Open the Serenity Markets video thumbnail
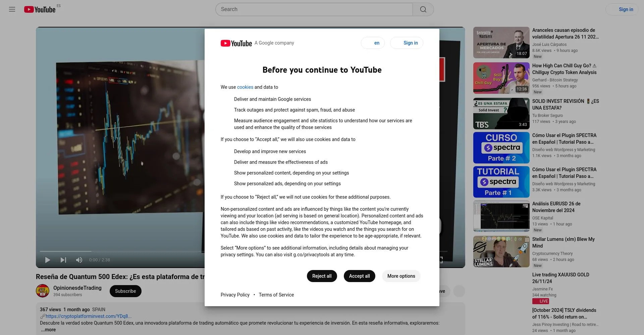 click(501, 43)
